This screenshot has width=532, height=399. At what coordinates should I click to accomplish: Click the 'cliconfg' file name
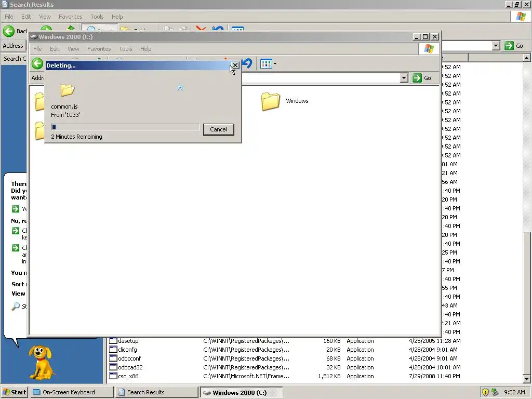(128, 350)
